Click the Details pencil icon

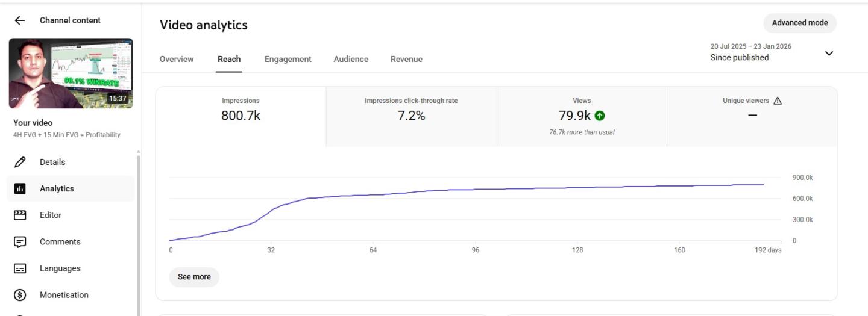coord(20,162)
